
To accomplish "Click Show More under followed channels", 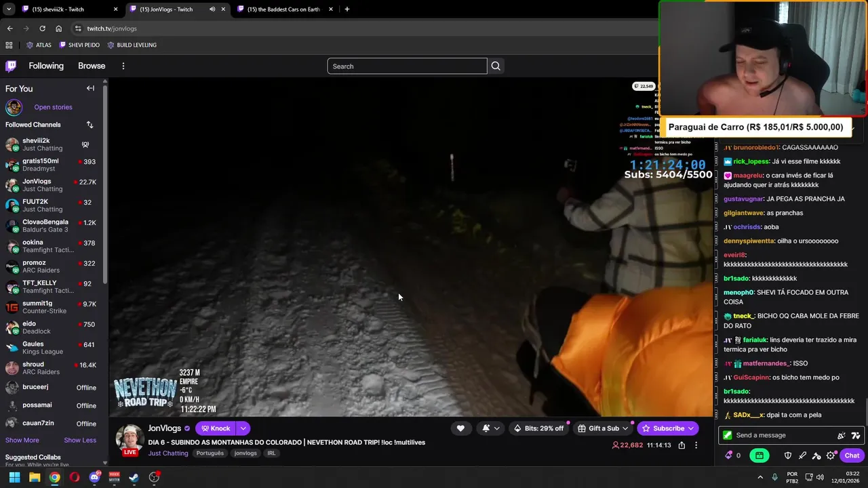I will [x=22, y=440].
